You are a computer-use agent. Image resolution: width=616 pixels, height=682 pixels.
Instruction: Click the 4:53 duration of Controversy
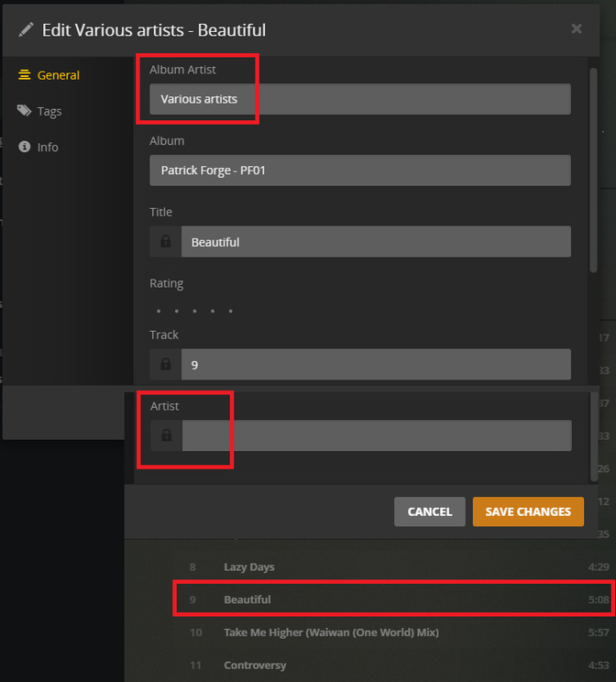[x=599, y=665]
